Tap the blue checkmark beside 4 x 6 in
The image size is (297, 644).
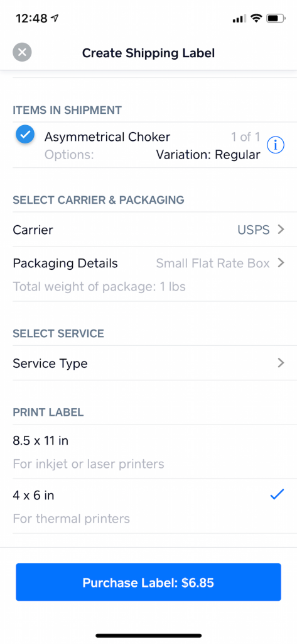pyautogui.click(x=278, y=495)
